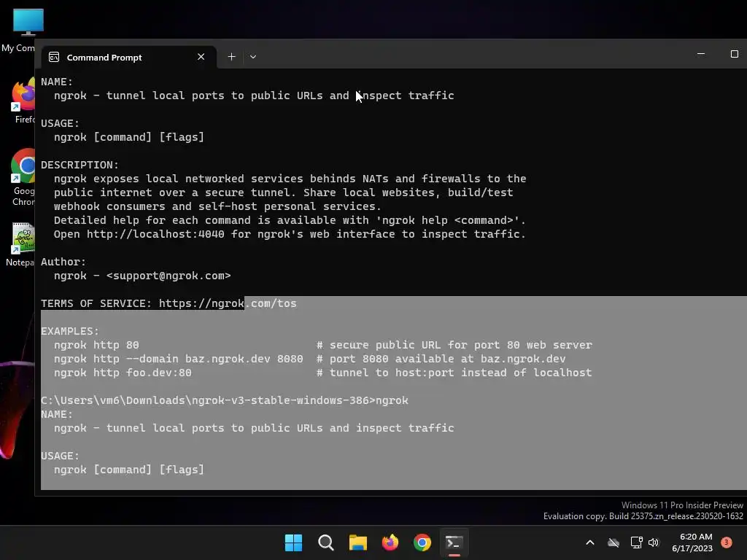Click the 'Author:' heading
The height and width of the screenshot is (560, 747).
coord(63,262)
